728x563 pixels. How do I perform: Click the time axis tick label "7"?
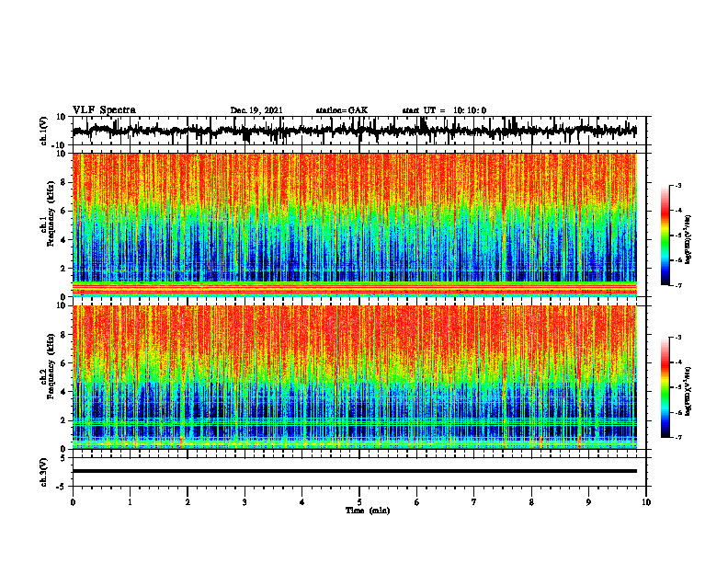[x=474, y=502]
